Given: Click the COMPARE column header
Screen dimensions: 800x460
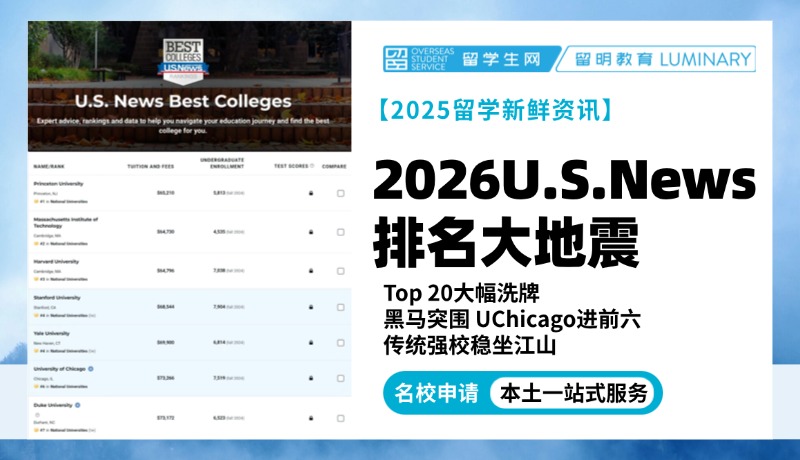Looking at the screenshot, I should coord(334,166).
